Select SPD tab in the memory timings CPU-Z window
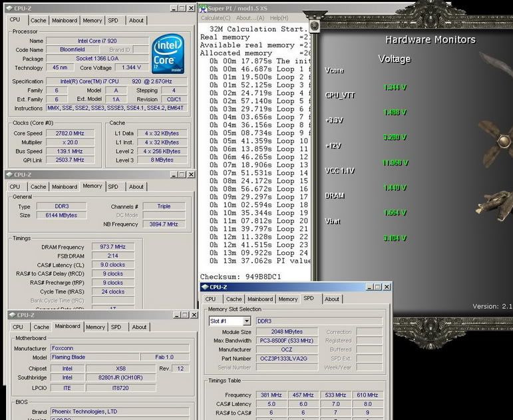This screenshot has height=420, width=513. point(113,187)
